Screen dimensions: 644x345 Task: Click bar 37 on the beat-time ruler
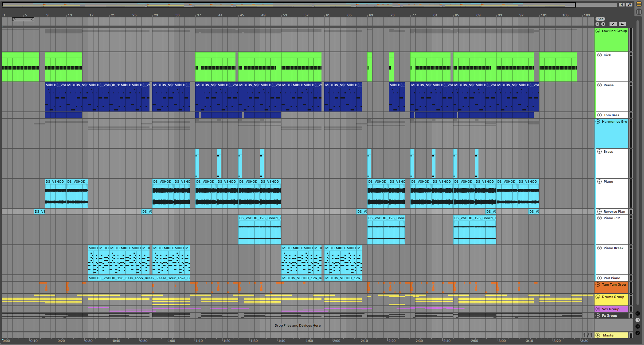click(x=199, y=15)
